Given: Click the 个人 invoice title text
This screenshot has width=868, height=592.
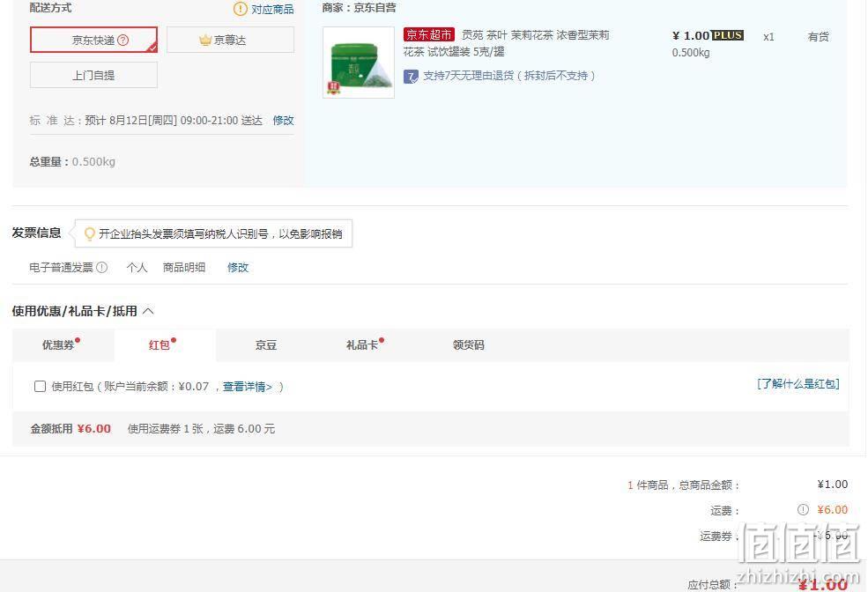Looking at the screenshot, I should 137,267.
